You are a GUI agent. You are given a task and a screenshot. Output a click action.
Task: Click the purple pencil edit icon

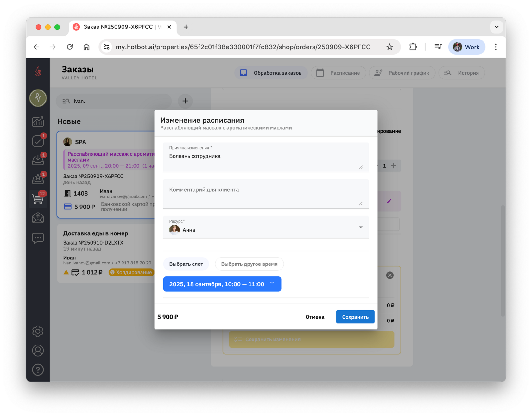tap(389, 201)
